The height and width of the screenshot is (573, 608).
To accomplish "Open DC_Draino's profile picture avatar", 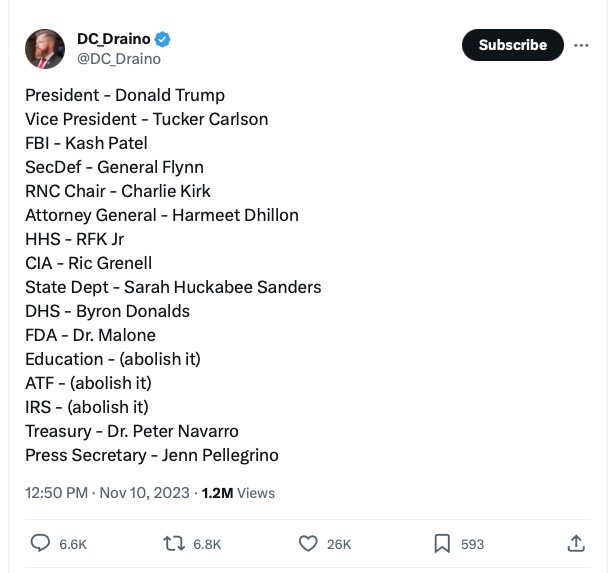I will pyautogui.click(x=45, y=48).
